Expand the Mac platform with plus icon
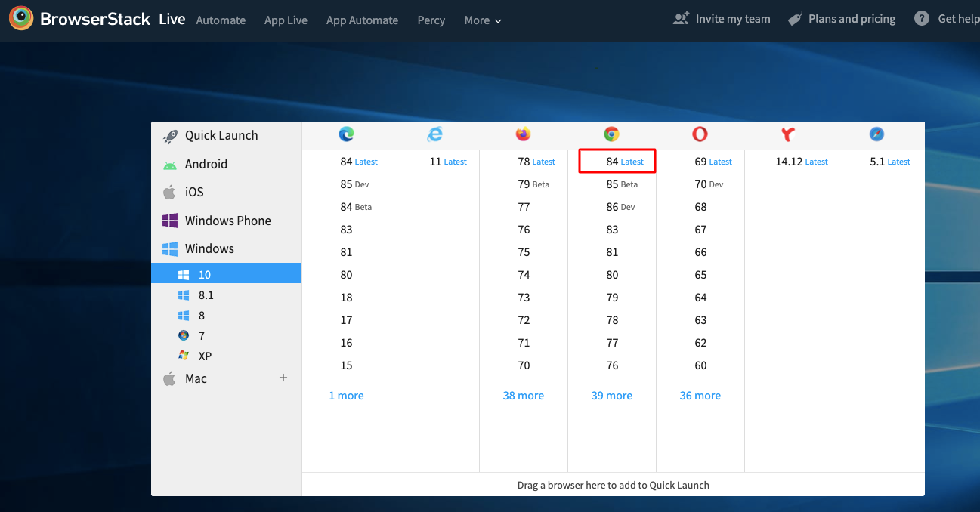 pyautogui.click(x=283, y=378)
